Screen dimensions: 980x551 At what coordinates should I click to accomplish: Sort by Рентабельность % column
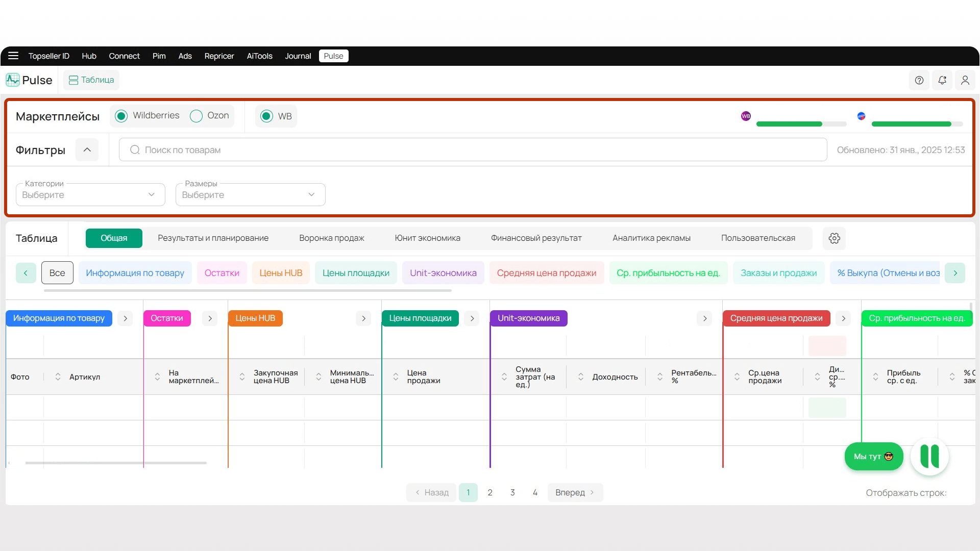click(660, 377)
